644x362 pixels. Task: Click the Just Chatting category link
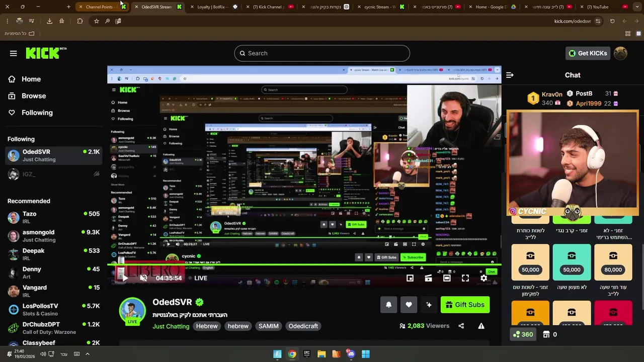[171, 326]
